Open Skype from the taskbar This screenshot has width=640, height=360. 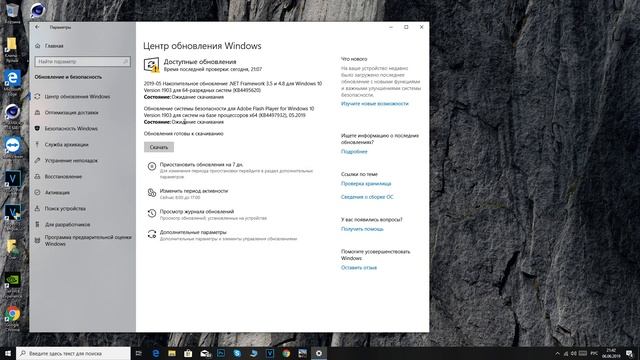click(x=237, y=353)
